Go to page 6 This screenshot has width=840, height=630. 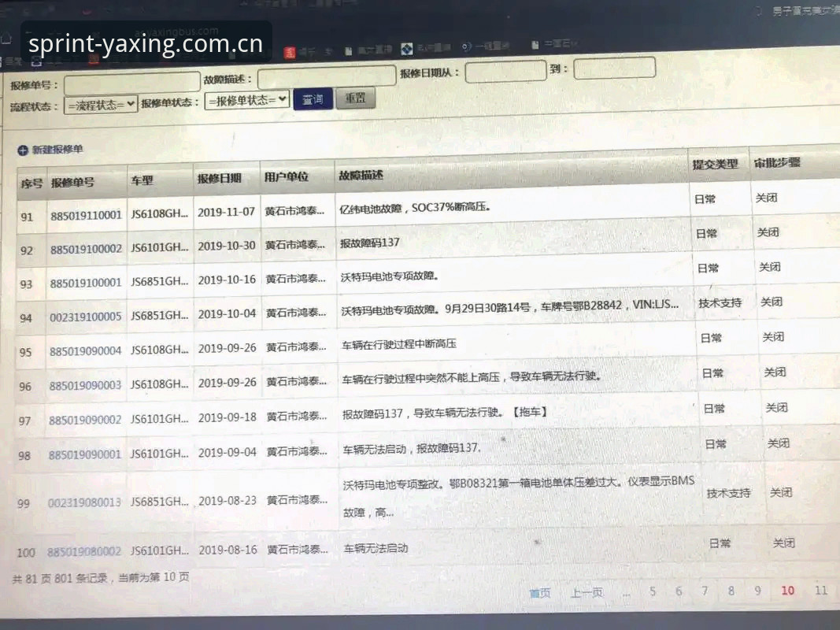pos(679,591)
